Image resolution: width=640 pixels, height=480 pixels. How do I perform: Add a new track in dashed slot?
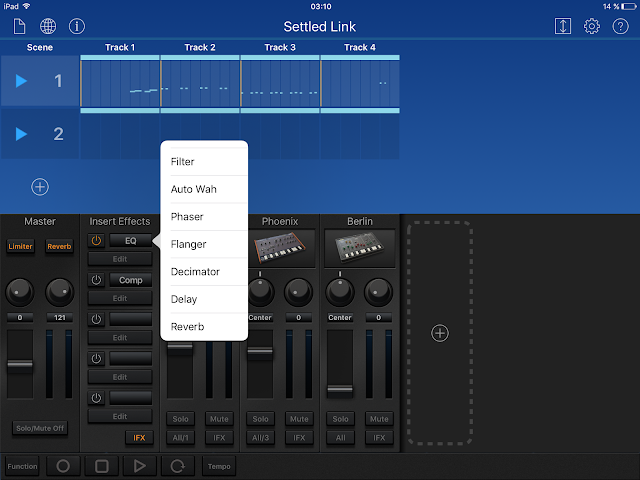click(440, 333)
